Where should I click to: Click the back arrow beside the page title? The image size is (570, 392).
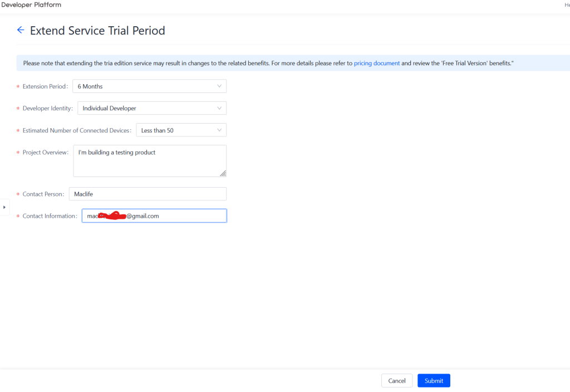(x=21, y=30)
